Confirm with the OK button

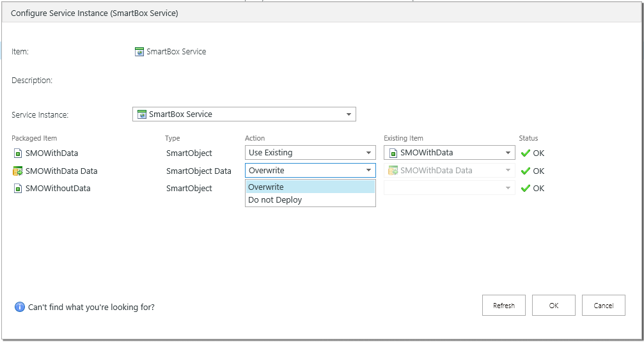(x=553, y=306)
